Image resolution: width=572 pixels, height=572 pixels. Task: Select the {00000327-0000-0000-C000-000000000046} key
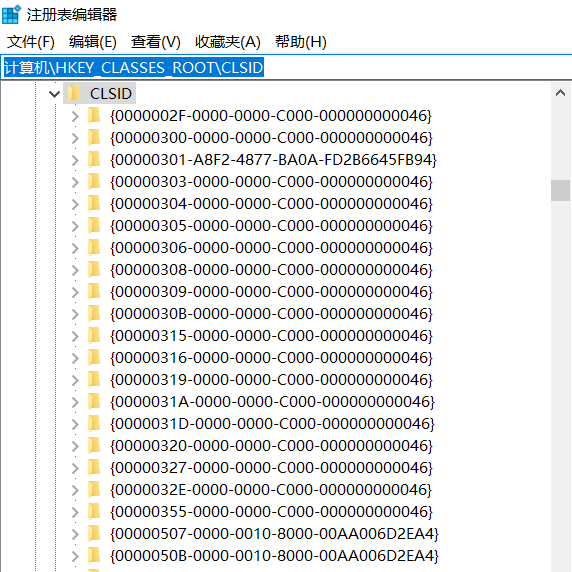(x=271, y=468)
